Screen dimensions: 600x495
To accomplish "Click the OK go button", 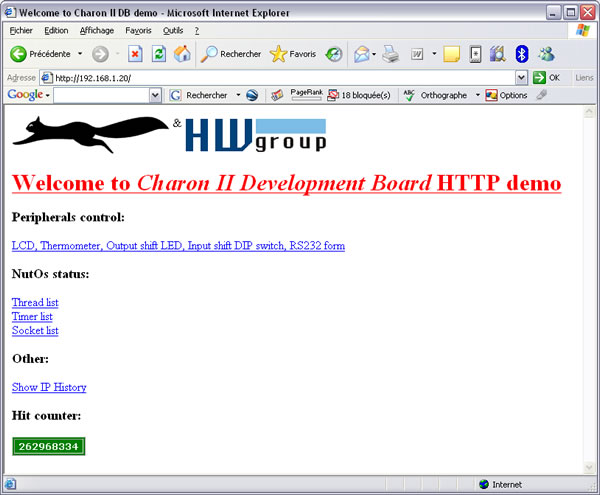I will tap(546, 77).
